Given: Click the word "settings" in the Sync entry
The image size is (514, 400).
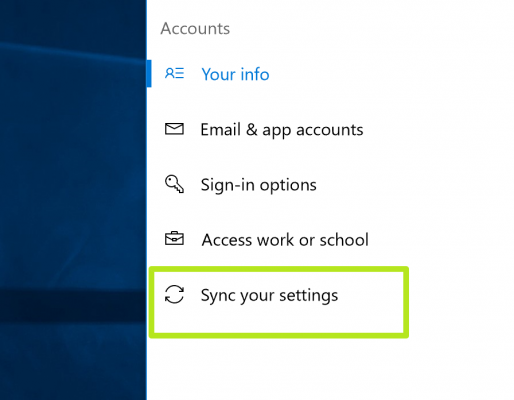Looking at the screenshot, I should 309,296.
